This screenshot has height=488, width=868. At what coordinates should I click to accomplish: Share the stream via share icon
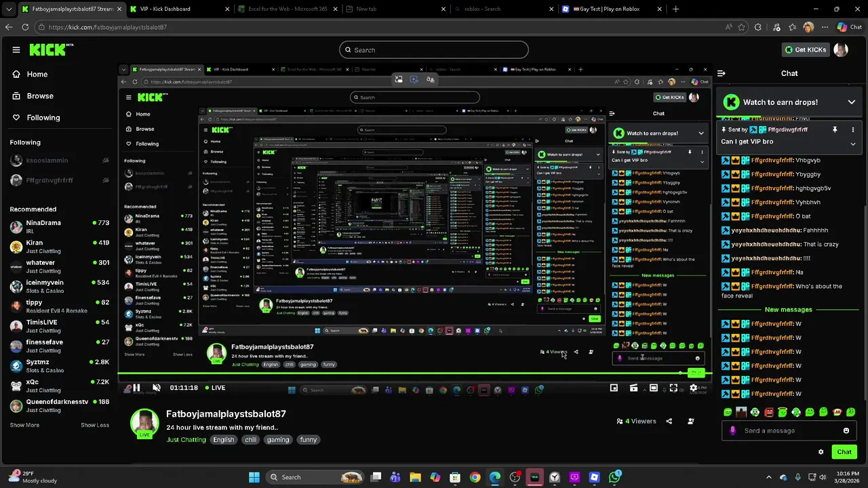[669, 421]
